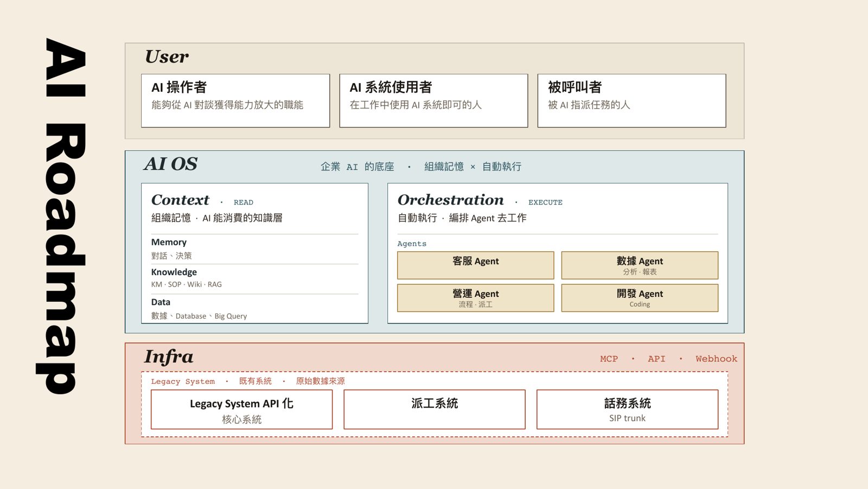
Task: Select the Legacy System API 化 box
Action: tap(241, 409)
